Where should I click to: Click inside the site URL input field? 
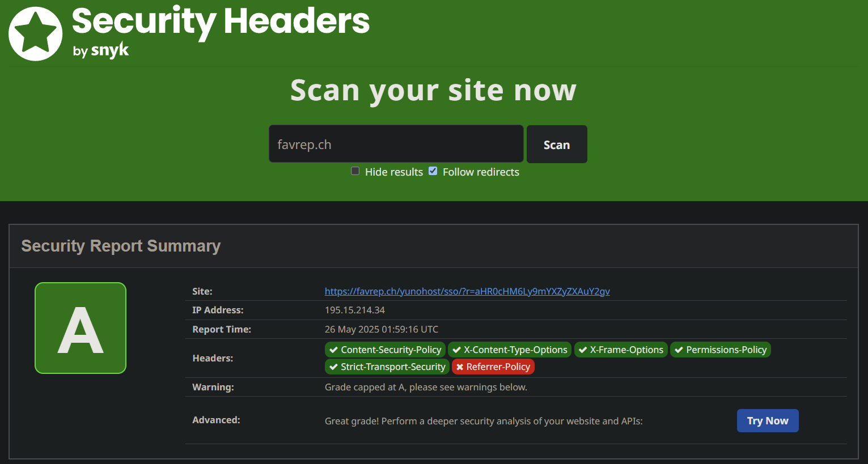pyautogui.click(x=396, y=144)
